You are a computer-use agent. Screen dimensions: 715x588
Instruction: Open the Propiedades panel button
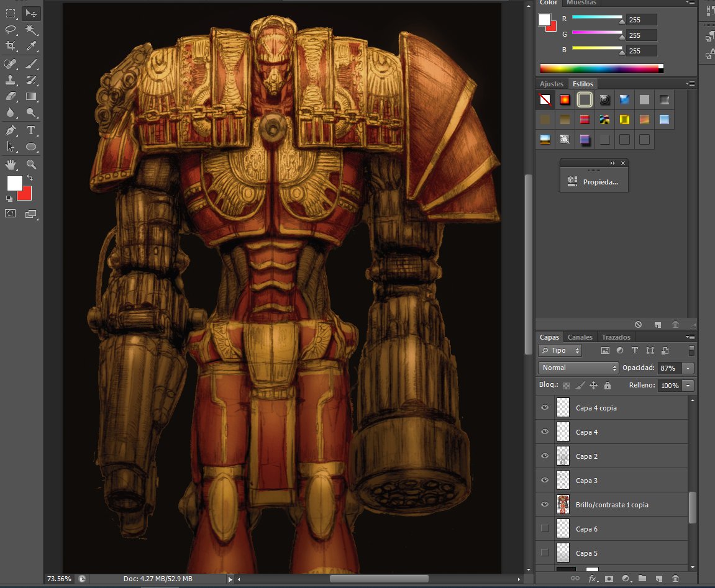click(x=594, y=182)
